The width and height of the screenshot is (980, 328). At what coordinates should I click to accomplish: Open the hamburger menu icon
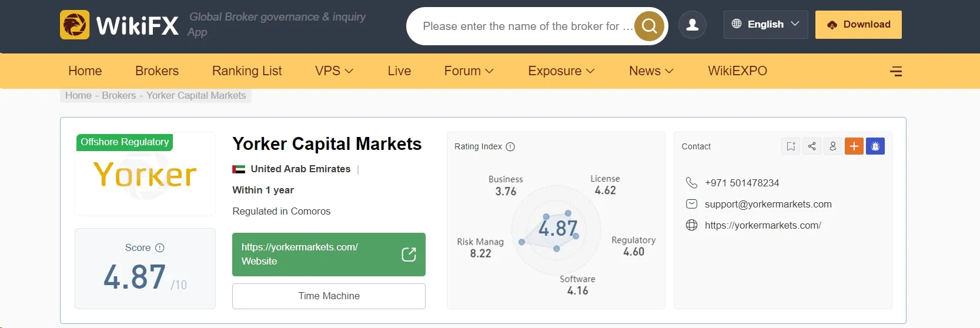click(x=896, y=71)
